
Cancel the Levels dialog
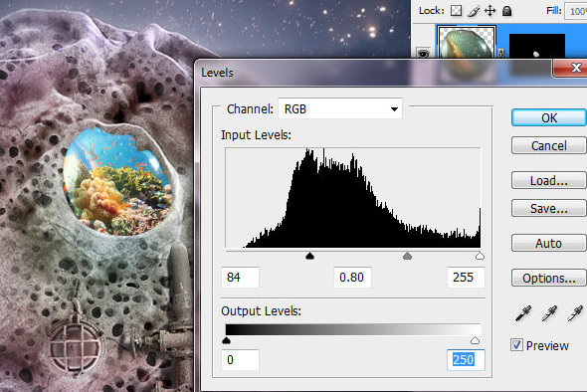pos(548,145)
